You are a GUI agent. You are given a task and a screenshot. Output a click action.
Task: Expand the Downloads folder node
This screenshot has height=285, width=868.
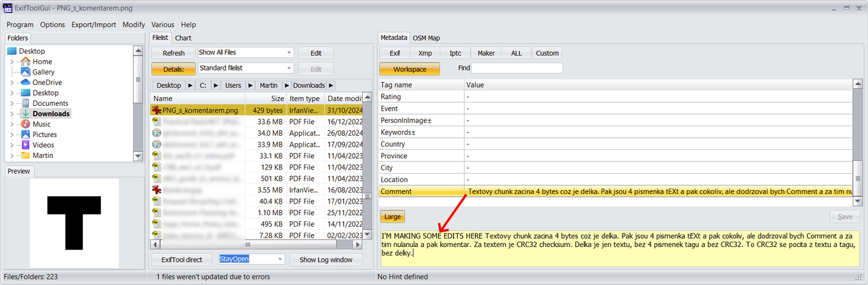tap(12, 114)
